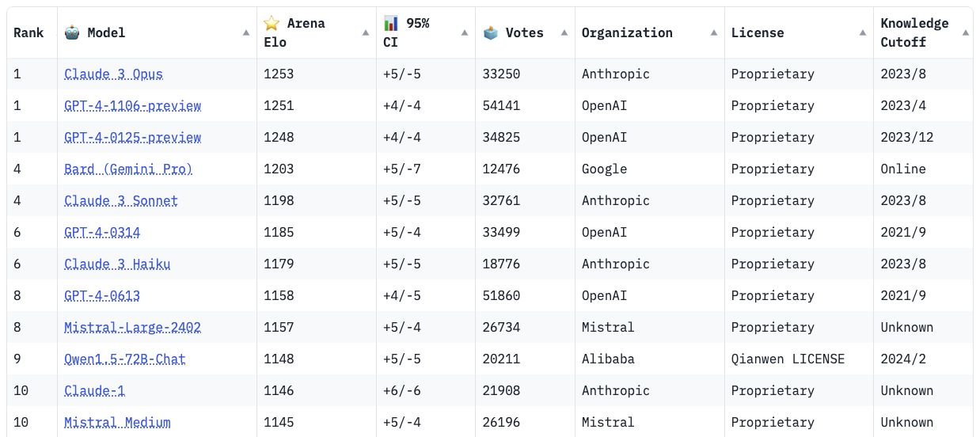
Task: Sort by Arena Elo using its arrow
Action: click(366, 32)
